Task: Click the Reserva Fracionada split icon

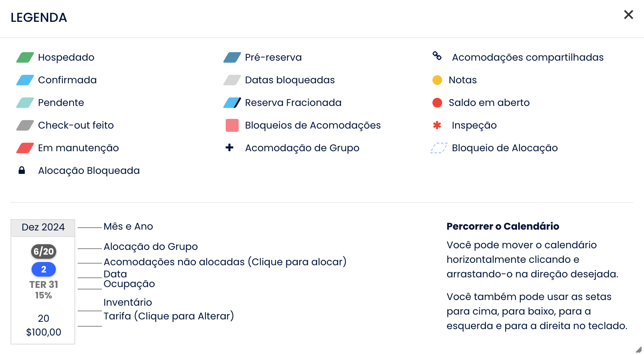Action: [x=232, y=103]
